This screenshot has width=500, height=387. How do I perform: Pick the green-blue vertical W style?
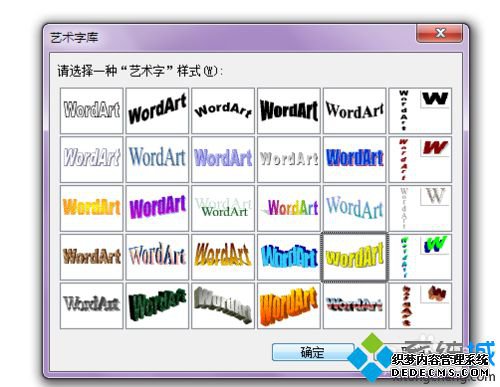[x=420, y=257]
